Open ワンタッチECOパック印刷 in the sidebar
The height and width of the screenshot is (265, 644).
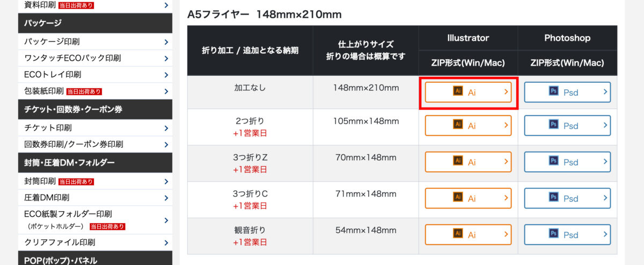[x=95, y=58]
